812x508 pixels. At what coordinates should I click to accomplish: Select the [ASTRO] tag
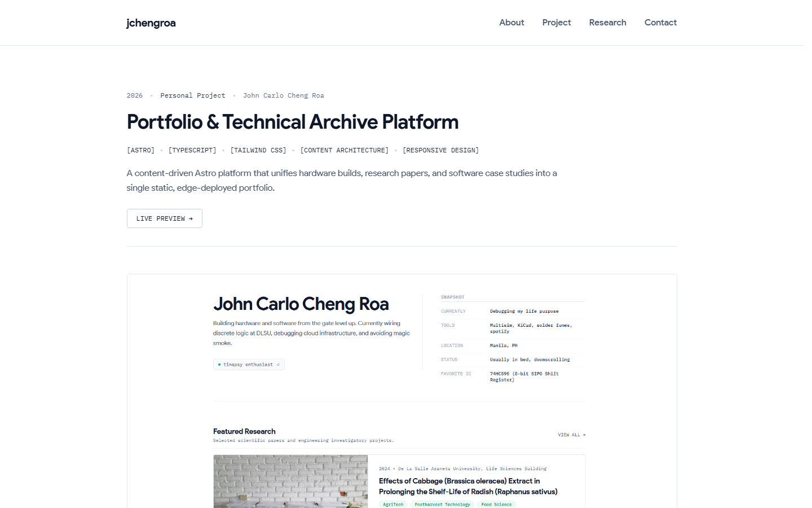point(141,150)
